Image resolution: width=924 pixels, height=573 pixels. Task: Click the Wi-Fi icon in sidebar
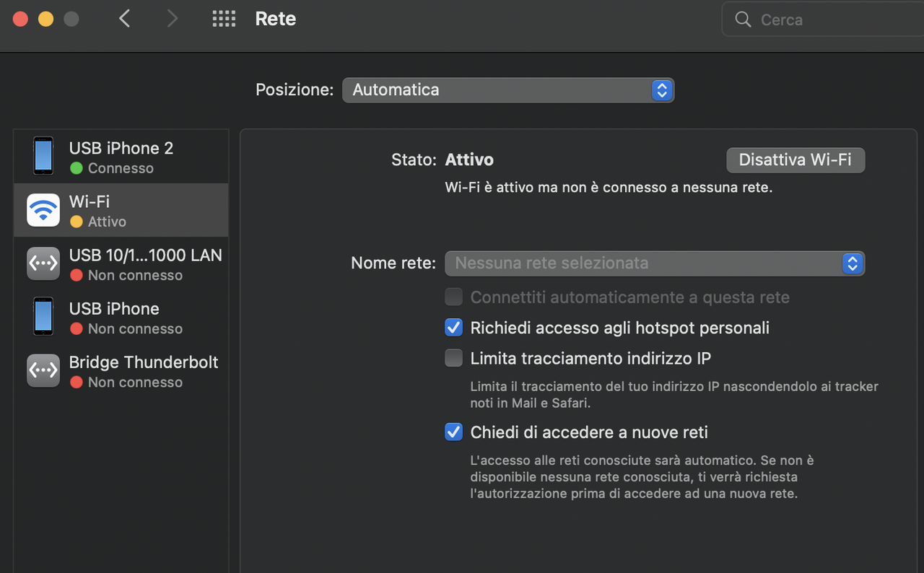click(43, 210)
